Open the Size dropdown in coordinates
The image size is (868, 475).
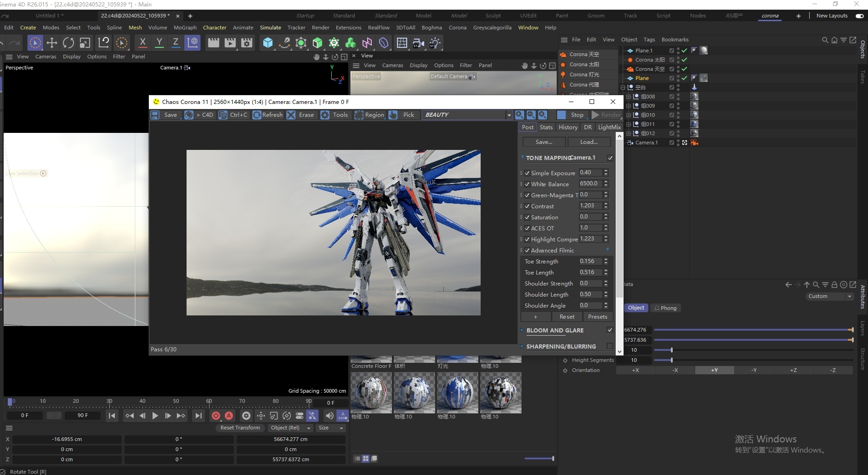(x=331, y=428)
